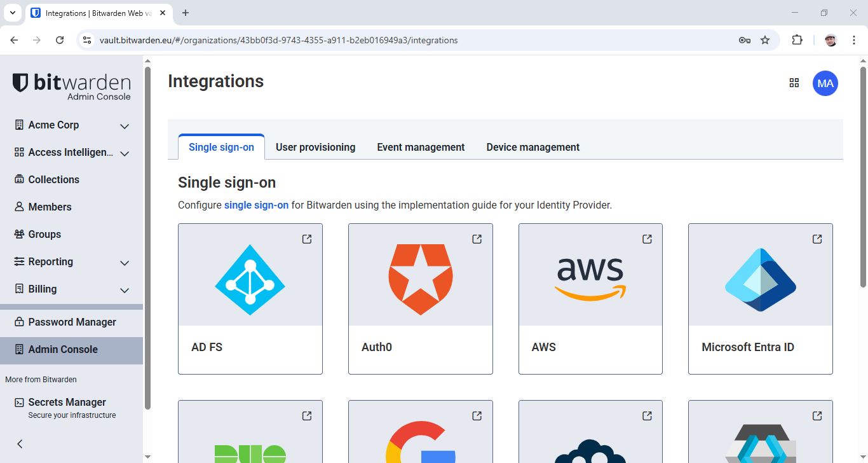Expand the Billing section chevron
The image size is (868, 463).
click(x=125, y=290)
